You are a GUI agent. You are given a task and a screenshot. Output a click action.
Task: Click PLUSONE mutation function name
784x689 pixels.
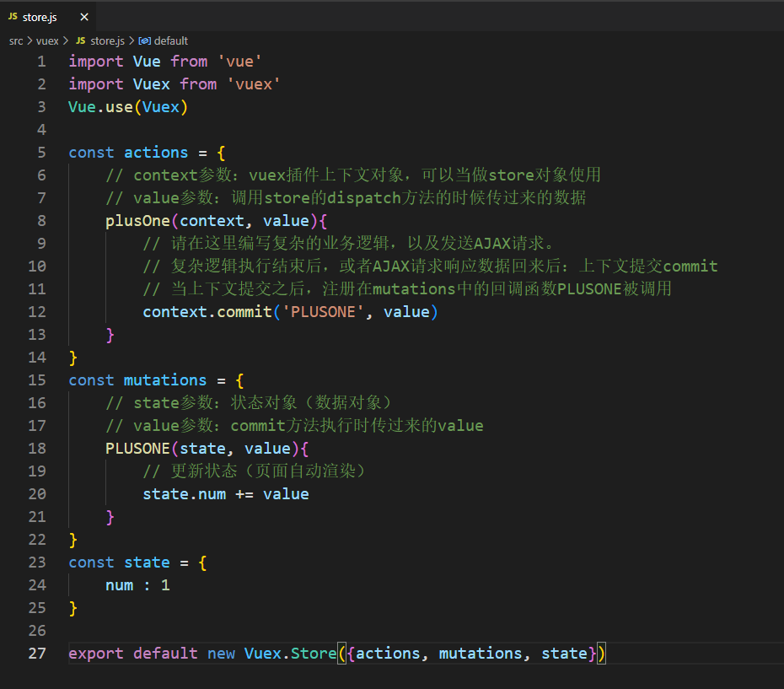click(x=137, y=449)
